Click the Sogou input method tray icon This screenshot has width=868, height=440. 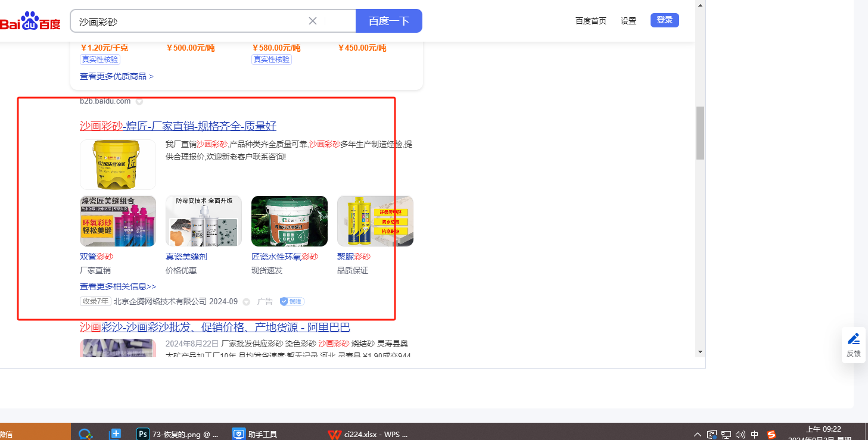pos(771,434)
